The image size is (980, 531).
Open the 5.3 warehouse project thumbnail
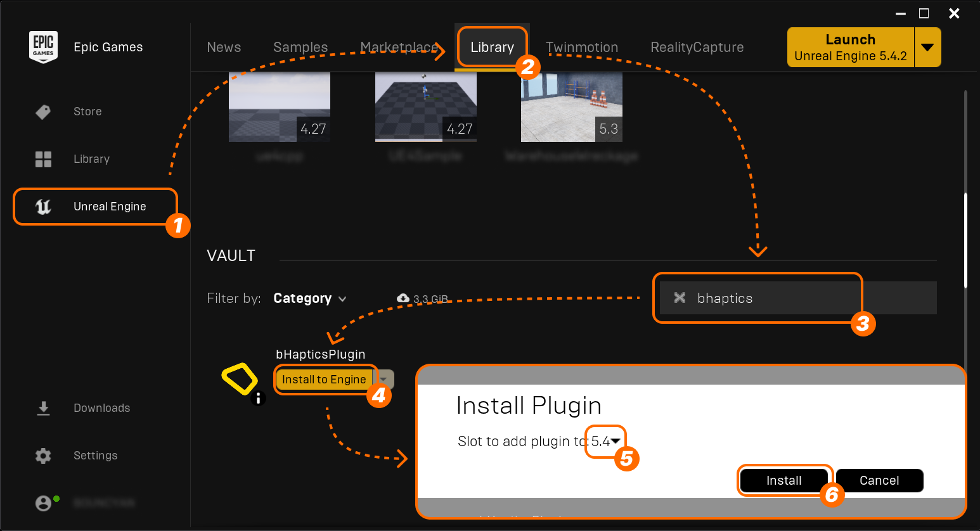[572, 106]
